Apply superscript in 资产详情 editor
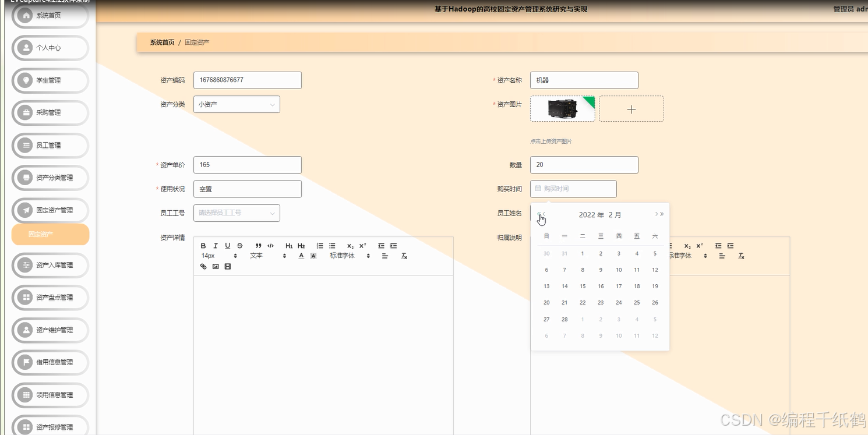The image size is (868, 435). 362,246
